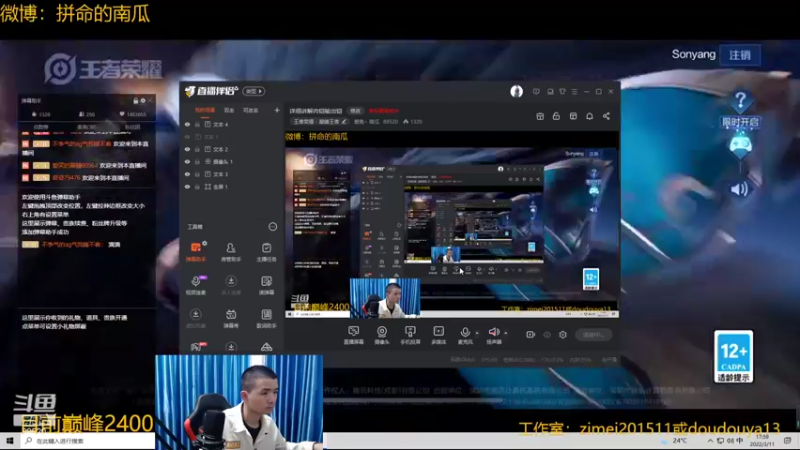
Task: Lock the danmu assistant panel with the padlock icon
Action: [136, 101]
